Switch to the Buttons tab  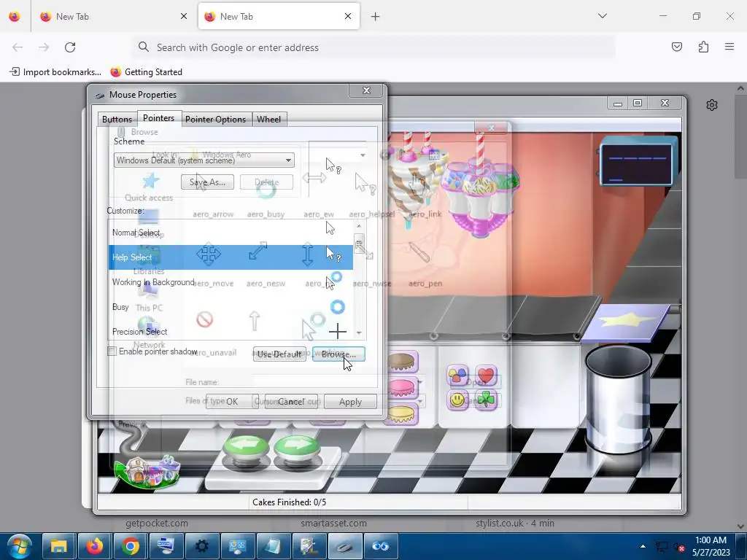[117, 119]
